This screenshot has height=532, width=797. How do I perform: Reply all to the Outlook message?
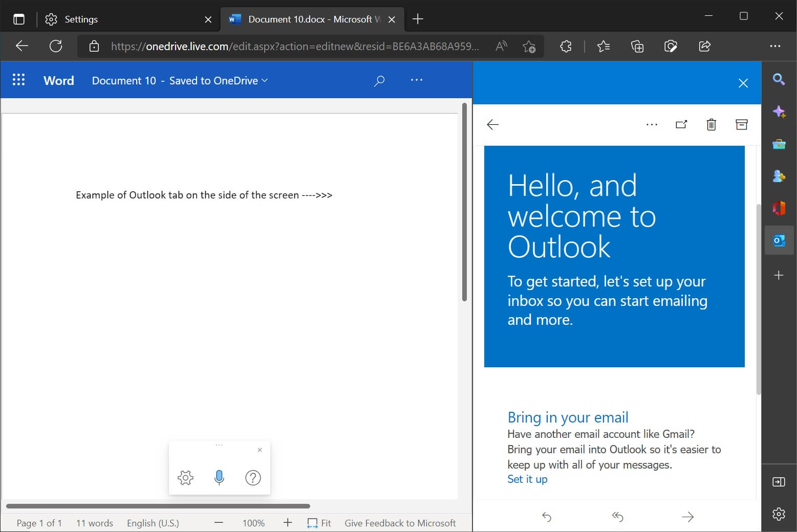(617, 517)
